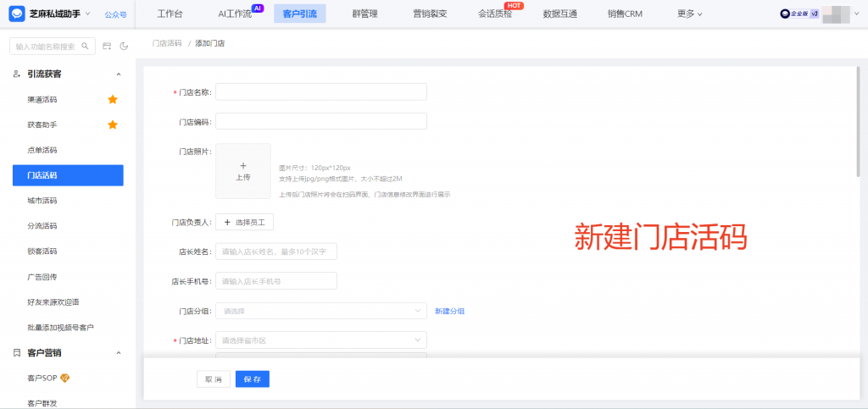Click the menu layout icon beside search box
The width and height of the screenshot is (868, 409).
[x=108, y=46]
